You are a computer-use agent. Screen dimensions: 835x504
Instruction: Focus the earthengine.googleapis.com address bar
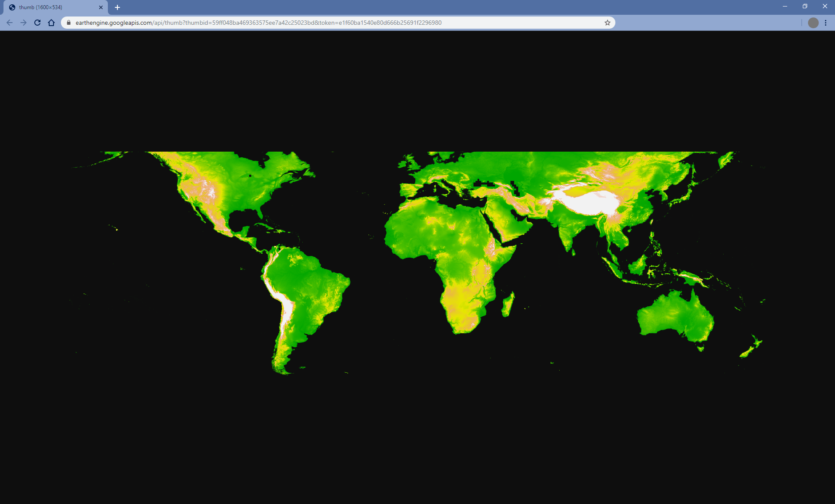(304, 23)
